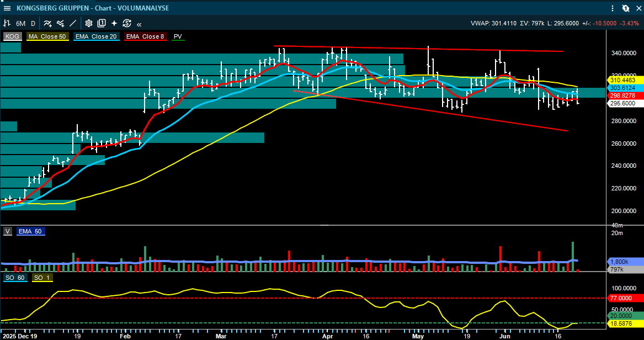Click the 280.0000 price axis label
The width and height of the screenshot is (644, 340).
point(624,121)
